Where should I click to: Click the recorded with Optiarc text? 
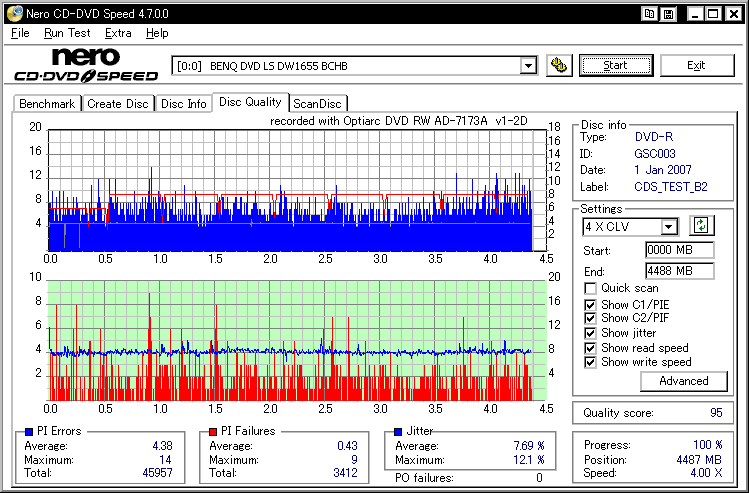tap(399, 121)
